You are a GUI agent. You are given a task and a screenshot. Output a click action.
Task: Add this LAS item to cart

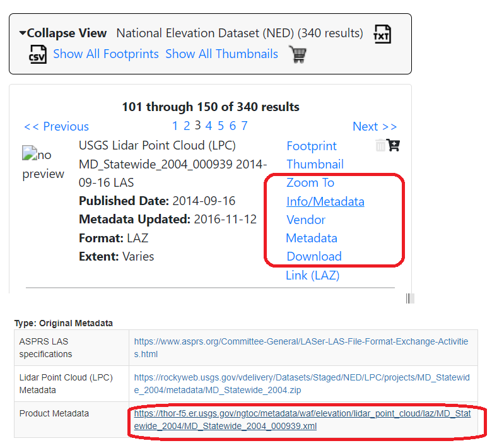(393, 146)
